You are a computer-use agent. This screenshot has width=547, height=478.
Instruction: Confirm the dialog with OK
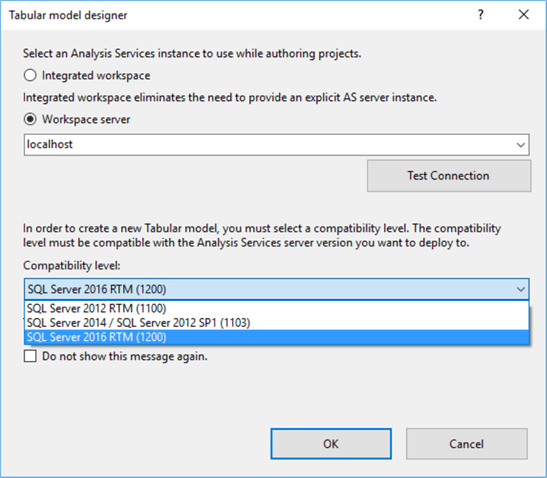pos(331,444)
